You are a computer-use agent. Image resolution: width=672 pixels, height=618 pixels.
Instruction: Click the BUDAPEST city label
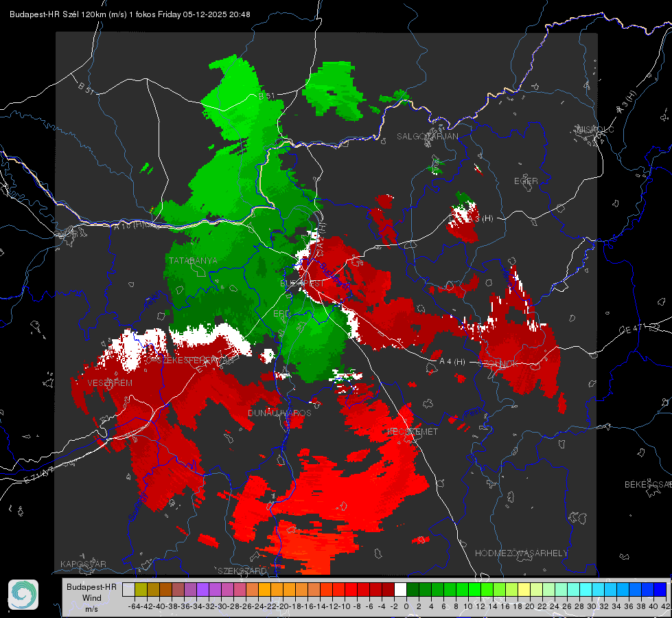click(302, 284)
